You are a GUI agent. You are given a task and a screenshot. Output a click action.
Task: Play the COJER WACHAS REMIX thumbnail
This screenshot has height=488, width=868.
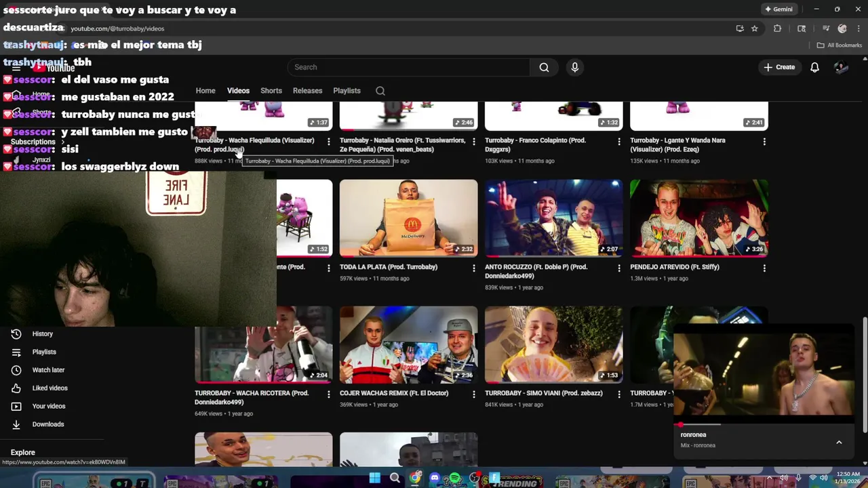[x=408, y=344]
